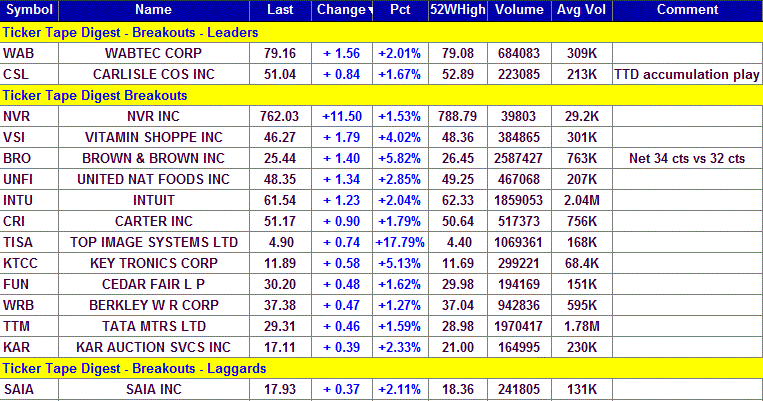Click WAB change value +1.56
The width and height of the screenshot is (763, 401).
point(342,53)
